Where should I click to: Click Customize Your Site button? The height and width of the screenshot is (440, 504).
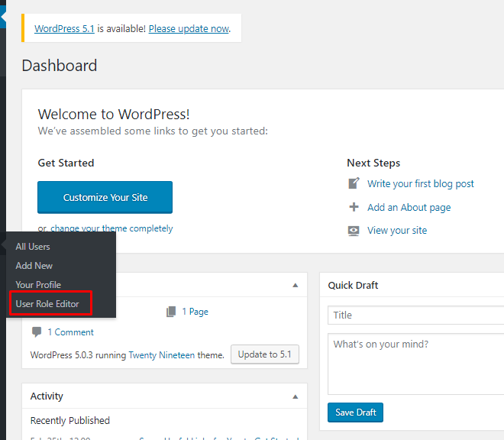click(x=105, y=197)
